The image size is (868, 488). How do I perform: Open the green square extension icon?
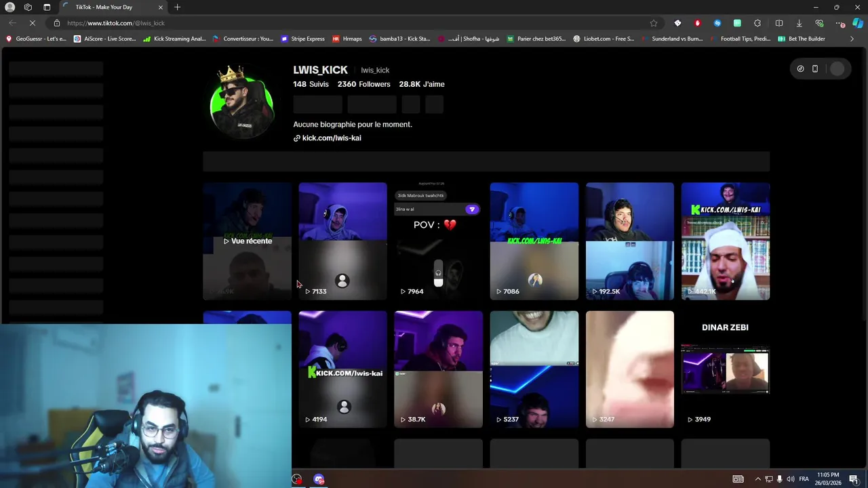(737, 23)
